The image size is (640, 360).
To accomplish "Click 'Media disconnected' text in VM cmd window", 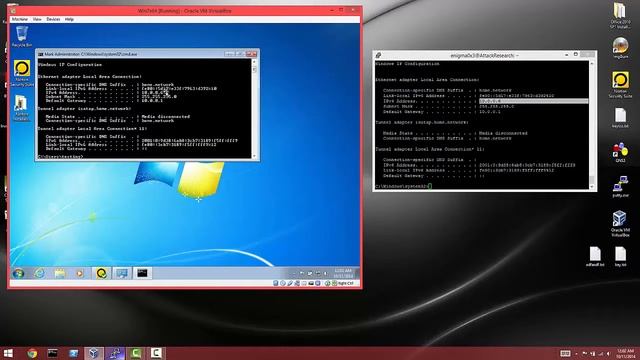I will point(165,116).
